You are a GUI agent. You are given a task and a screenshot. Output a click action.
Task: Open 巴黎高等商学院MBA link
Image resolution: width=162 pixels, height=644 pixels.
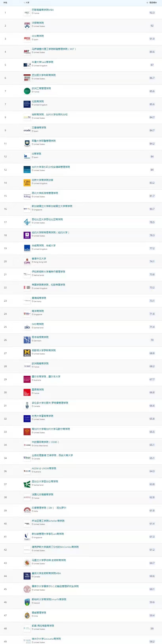click(43, 10)
